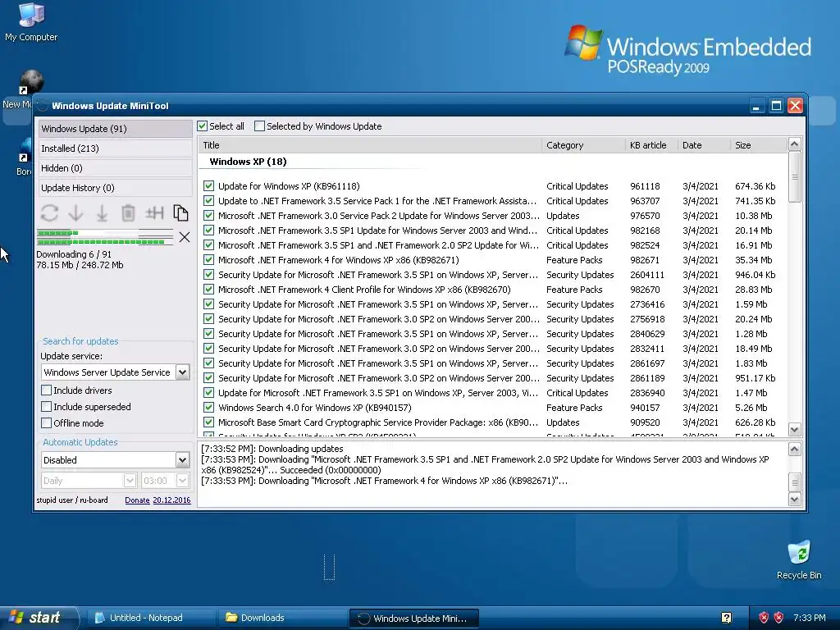
Task: Click the 951.17 Kb size cell
Action: (x=756, y=378)
